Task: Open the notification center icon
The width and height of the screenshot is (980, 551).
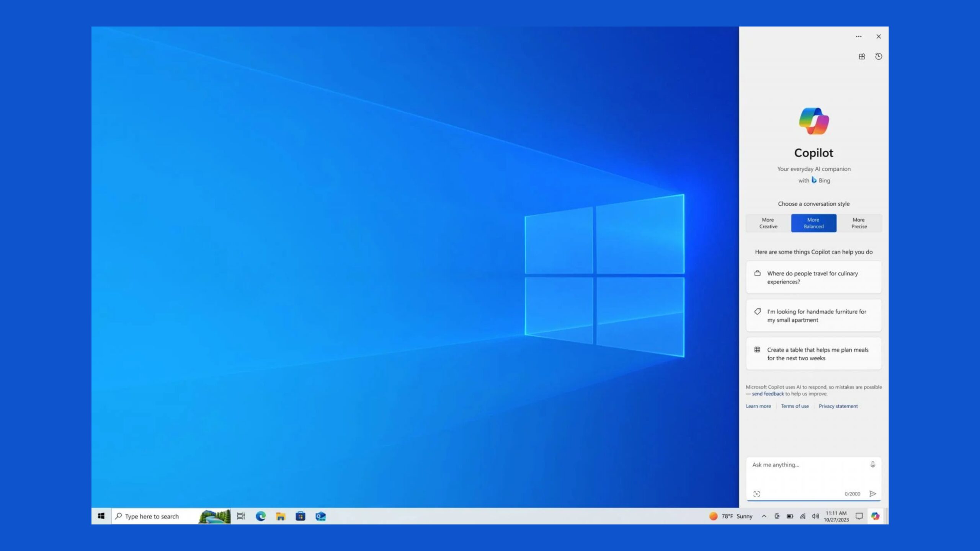Action: pos(859,516)
